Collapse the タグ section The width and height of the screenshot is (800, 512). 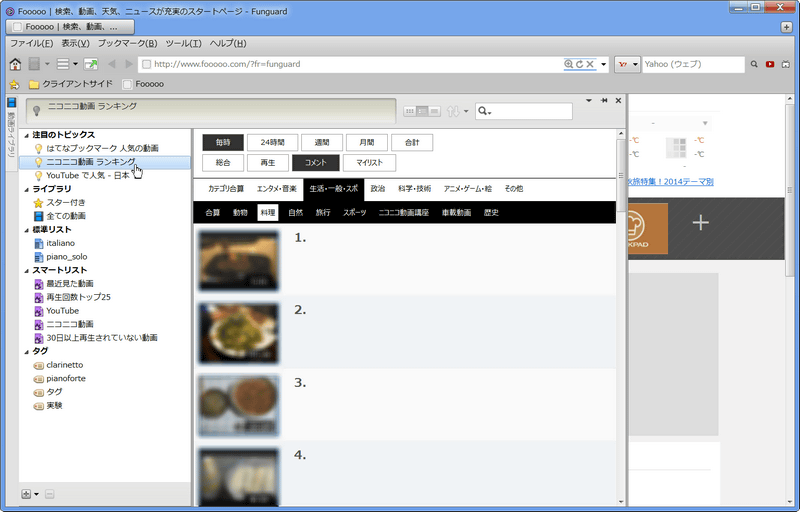pyautogui.click(x=27, y=351)
